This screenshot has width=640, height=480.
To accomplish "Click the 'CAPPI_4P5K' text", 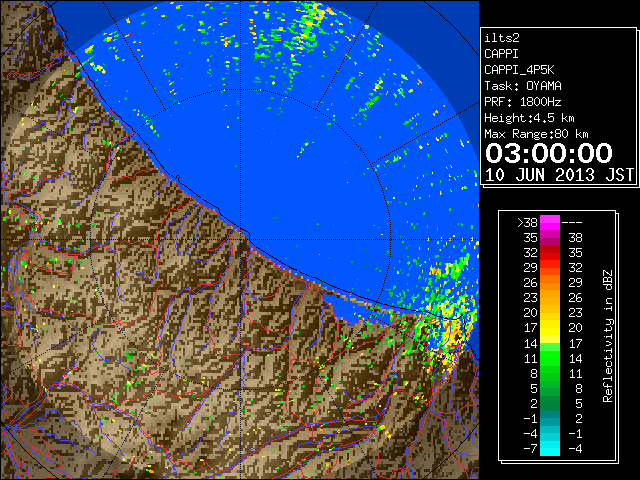I will [519, 70].
